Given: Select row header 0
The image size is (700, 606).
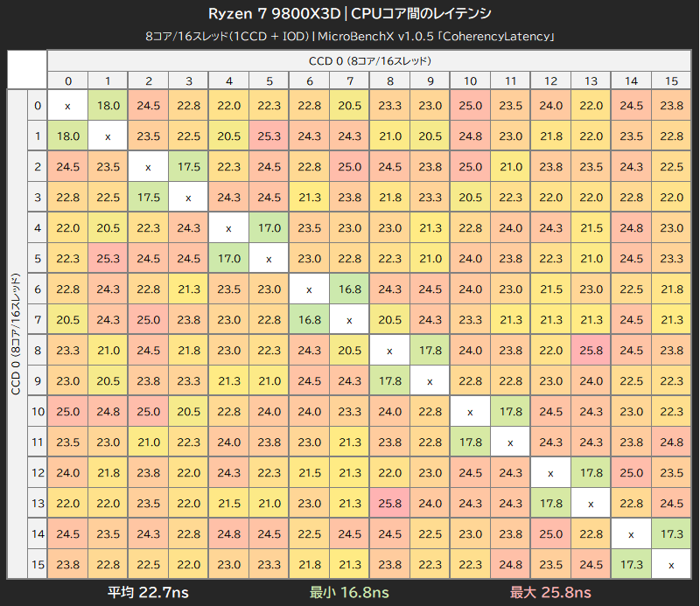Looking at the screenshot, I should (x=38, y=106).
